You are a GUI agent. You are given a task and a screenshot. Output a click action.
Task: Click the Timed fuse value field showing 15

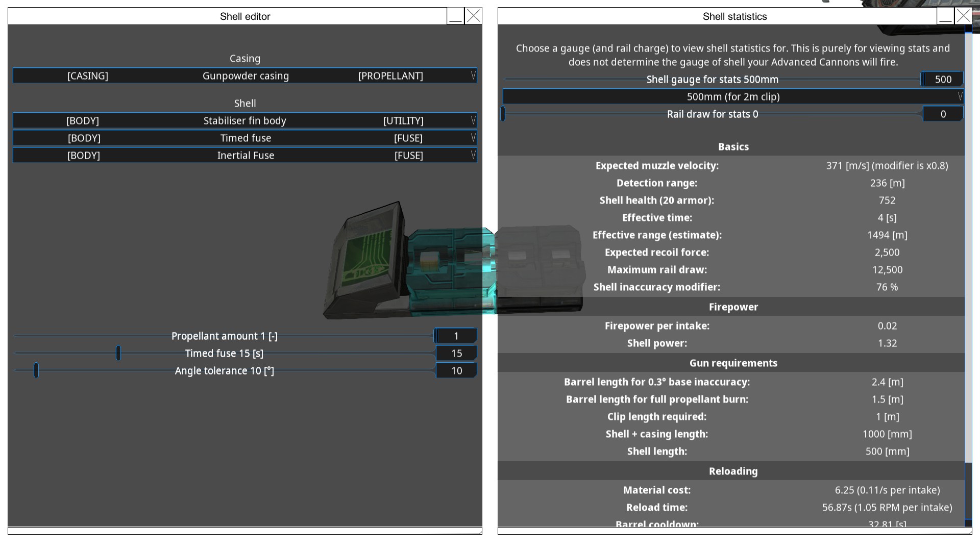pyautogui.click(x=456, y=353)
